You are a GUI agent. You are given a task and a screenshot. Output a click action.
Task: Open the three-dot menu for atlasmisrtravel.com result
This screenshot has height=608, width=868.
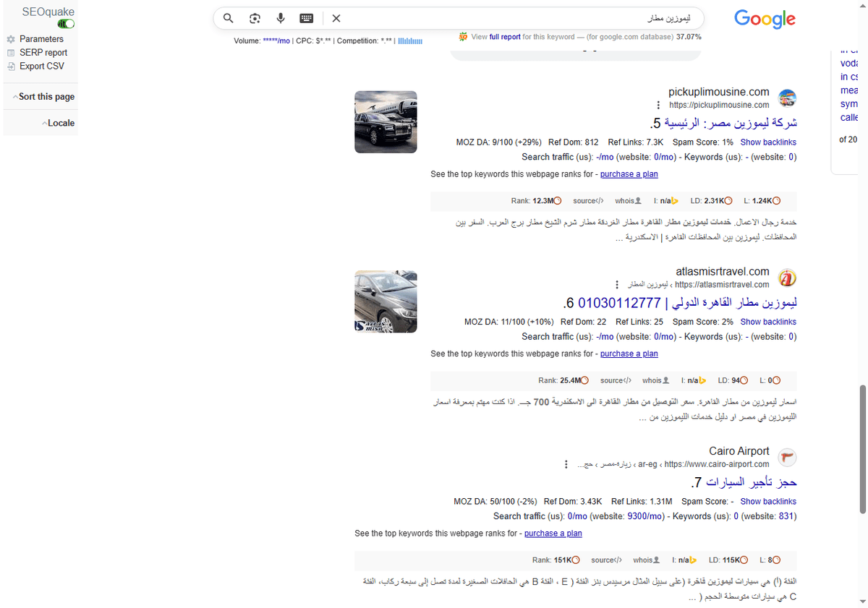pos(617,285)
